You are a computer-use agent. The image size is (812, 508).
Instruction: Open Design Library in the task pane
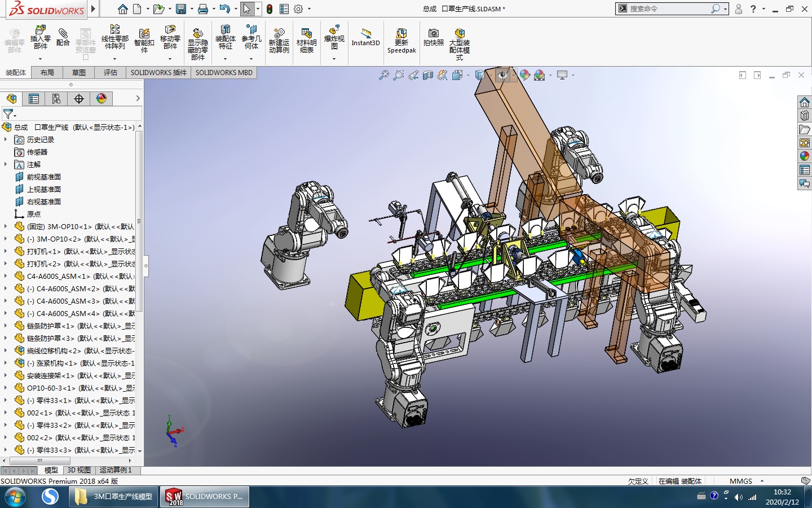805,116
